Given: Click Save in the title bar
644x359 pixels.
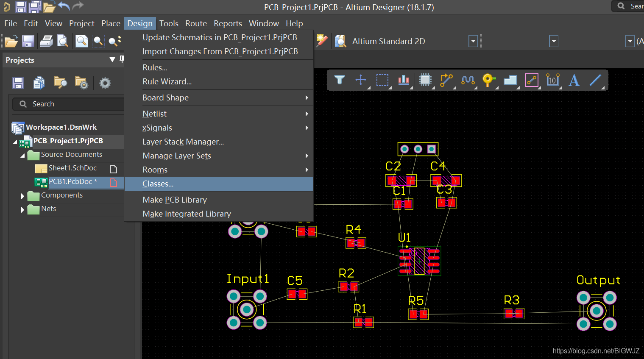Looking at the screenshot, I should 21,6.
